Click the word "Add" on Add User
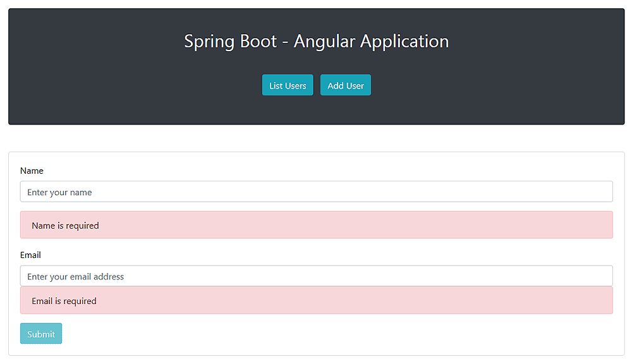Screen dimensions: 632x364 336,85
